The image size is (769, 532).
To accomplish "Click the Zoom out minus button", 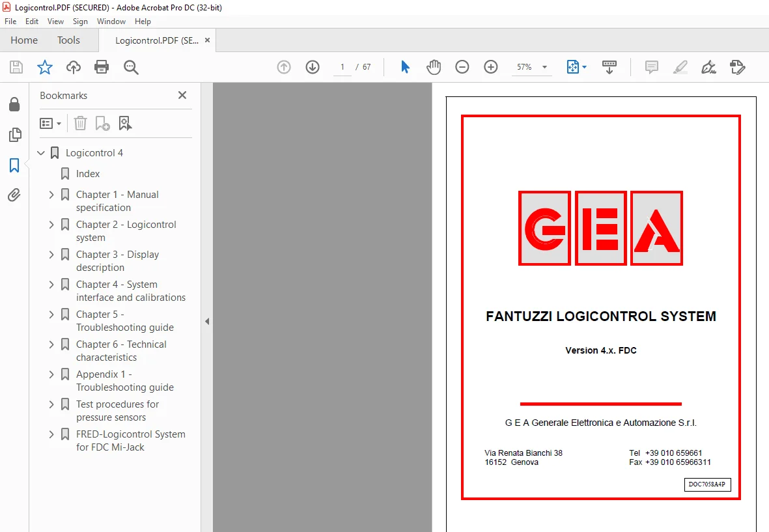I will coord(462,66).
